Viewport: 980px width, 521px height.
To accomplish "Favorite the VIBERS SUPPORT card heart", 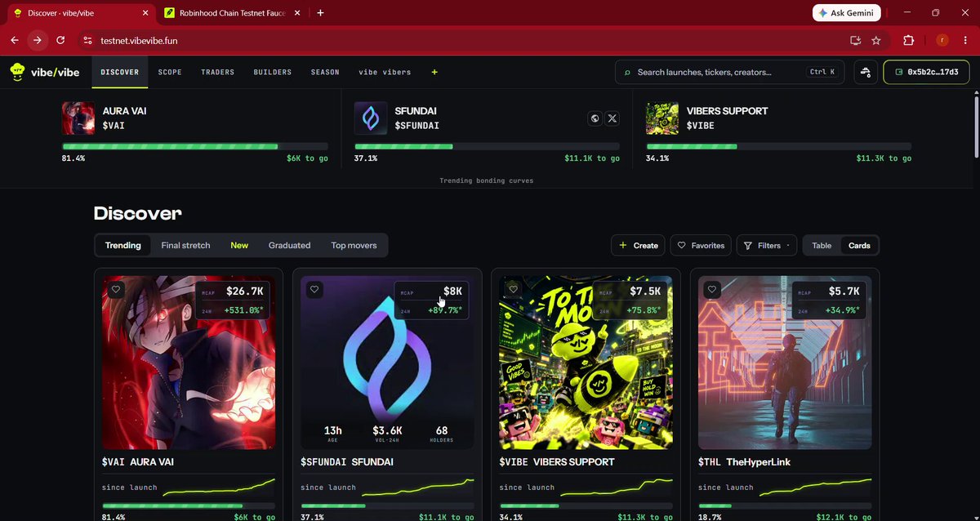I will 513,289.
